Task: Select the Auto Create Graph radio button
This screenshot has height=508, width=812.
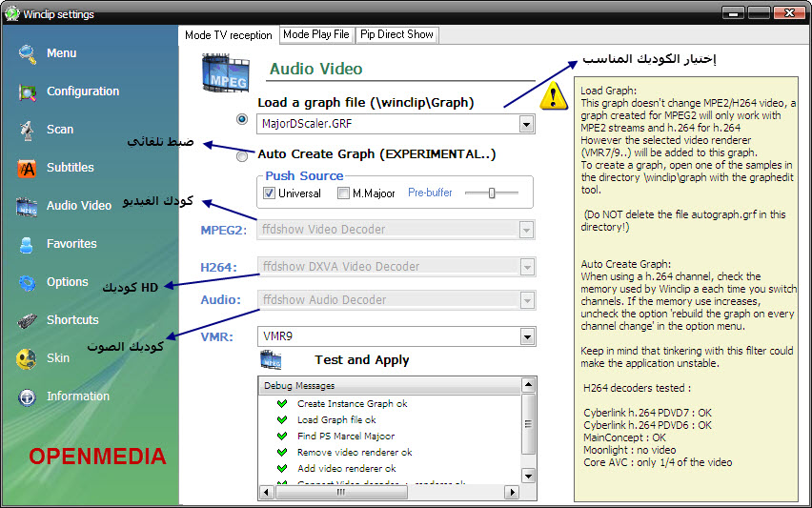Action: (x=242, y=156)
